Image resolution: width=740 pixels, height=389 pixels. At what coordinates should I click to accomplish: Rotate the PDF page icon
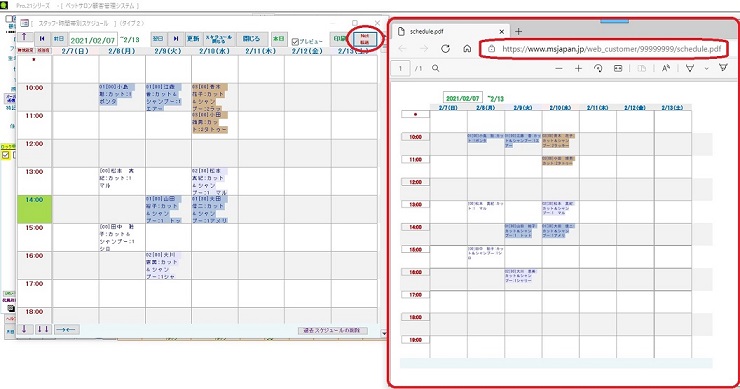(598, 68)
